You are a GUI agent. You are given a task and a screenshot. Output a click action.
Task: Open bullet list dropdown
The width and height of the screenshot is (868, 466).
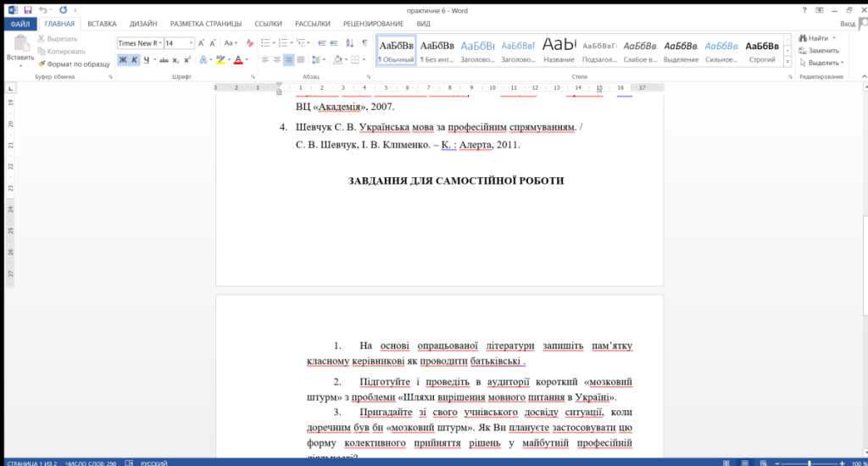point(274,43)
